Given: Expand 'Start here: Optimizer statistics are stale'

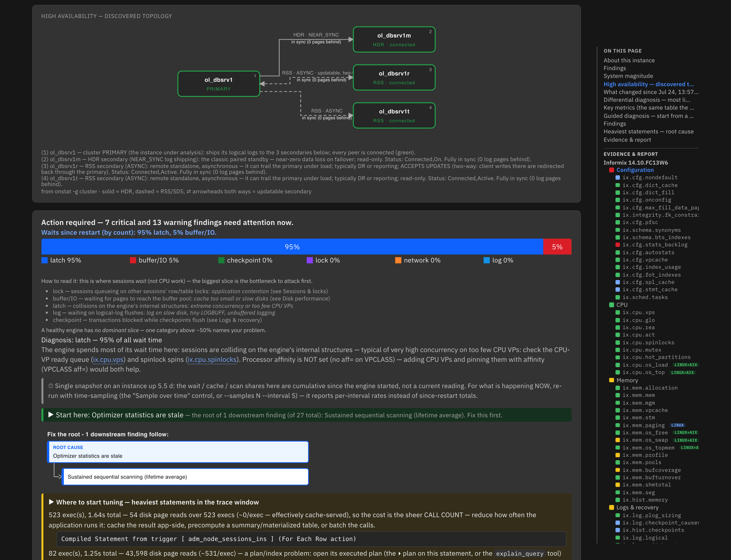Looking at the screenshot, I should click(x=307, y=415).
